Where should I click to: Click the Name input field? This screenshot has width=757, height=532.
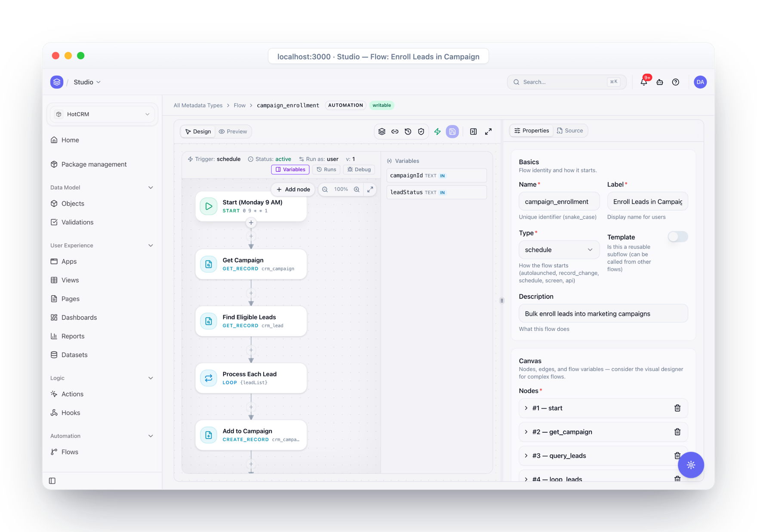[x=559, y=202]
